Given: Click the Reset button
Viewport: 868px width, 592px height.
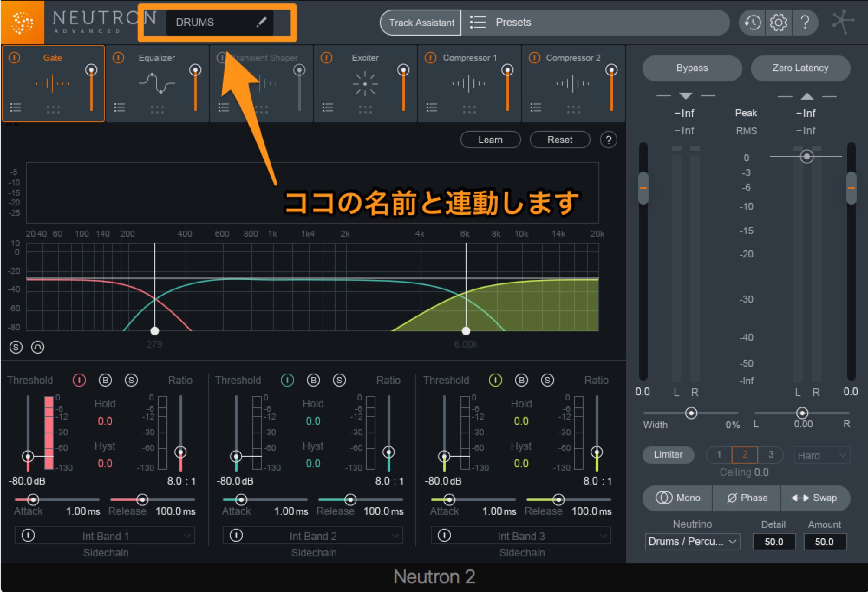Looking at the screenshot, I should click(x=560, y=140).
